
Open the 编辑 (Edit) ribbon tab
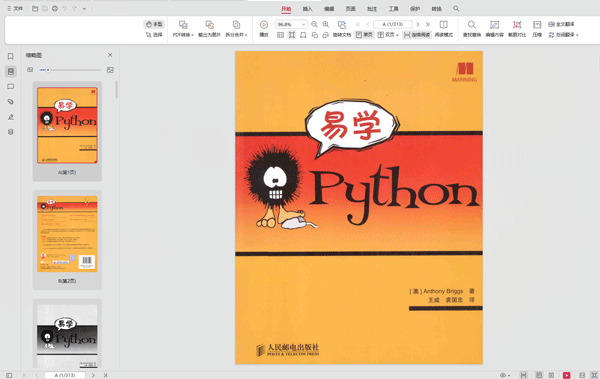coord(329,9)
